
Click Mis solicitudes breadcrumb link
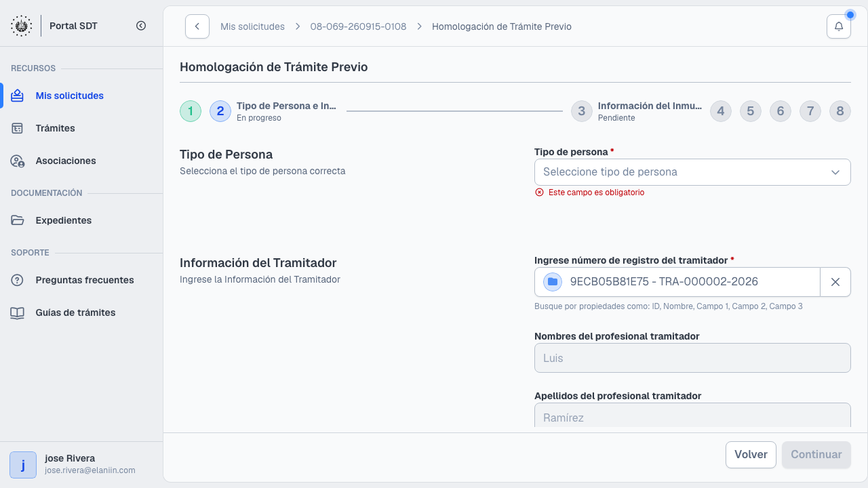pos(252,26)
